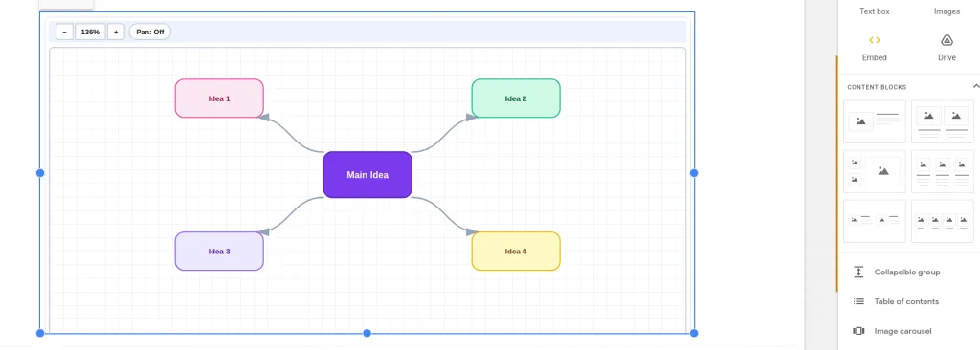Select the pink Idea 1 node
The image size is (980, 350).
[x=219, y=98]
